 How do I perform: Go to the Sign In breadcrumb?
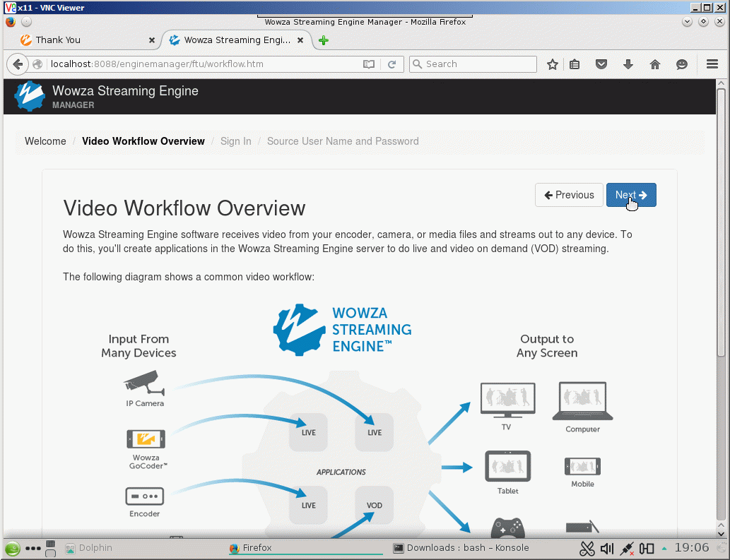pyautogui.click(x=235, y=141)
